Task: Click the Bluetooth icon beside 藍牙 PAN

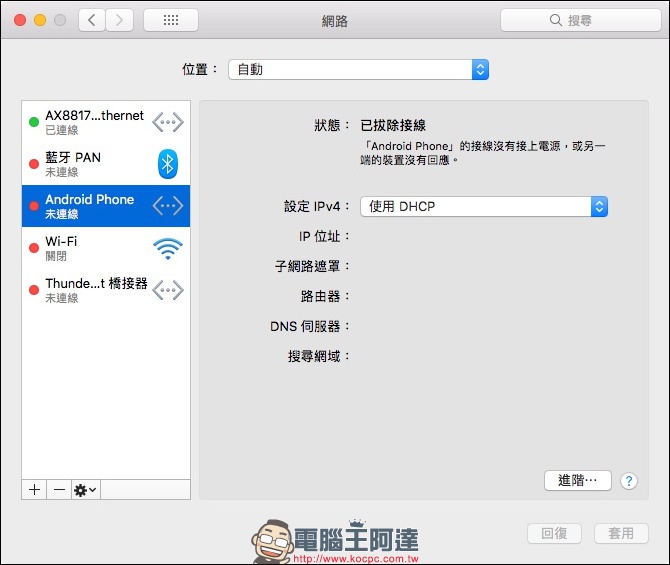Action: pos(168,164)
